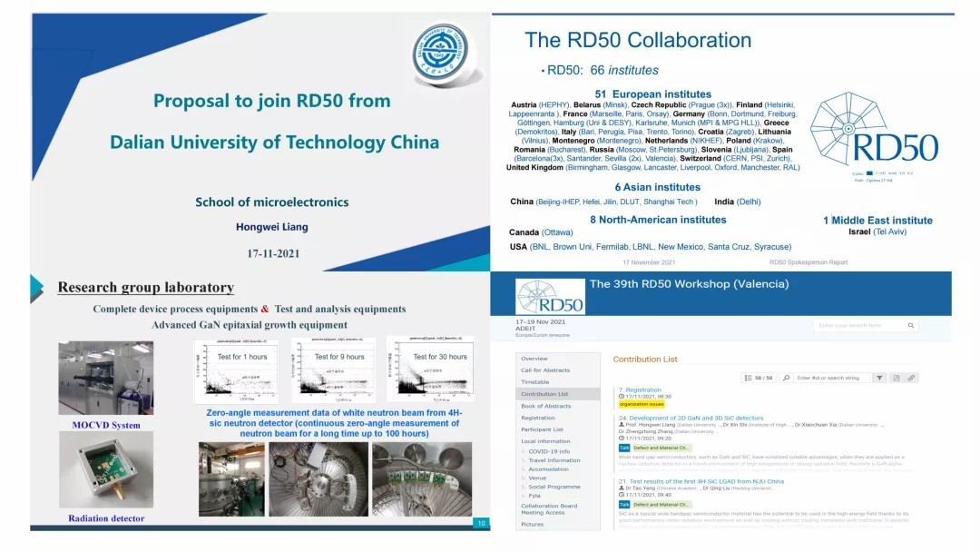The height and width of the screenshot is (552, 980).
Task: Click the '6 Asian institutes' heading
Action: pyautogui.click(x=658, y=187)
